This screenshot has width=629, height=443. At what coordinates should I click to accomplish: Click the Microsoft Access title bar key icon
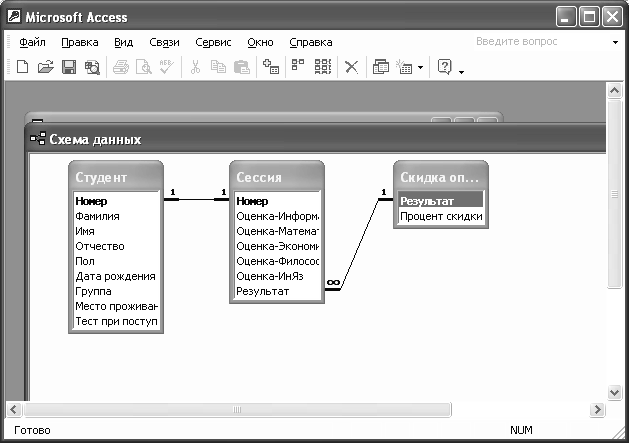14,17
